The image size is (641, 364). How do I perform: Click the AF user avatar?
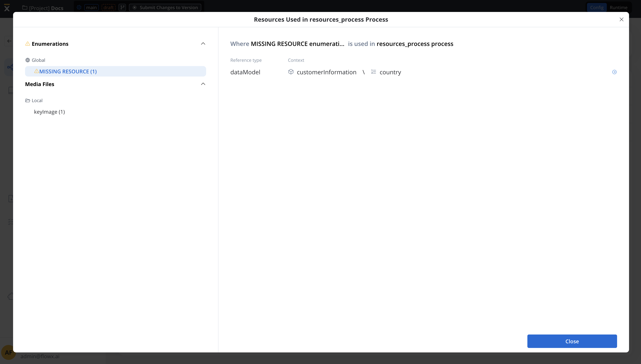[x=8, y=352]
